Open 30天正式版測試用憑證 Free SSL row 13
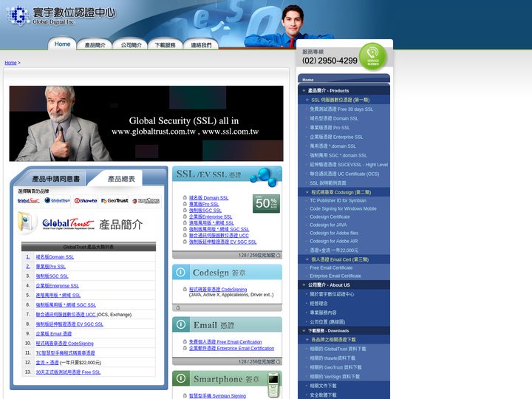 68,372
